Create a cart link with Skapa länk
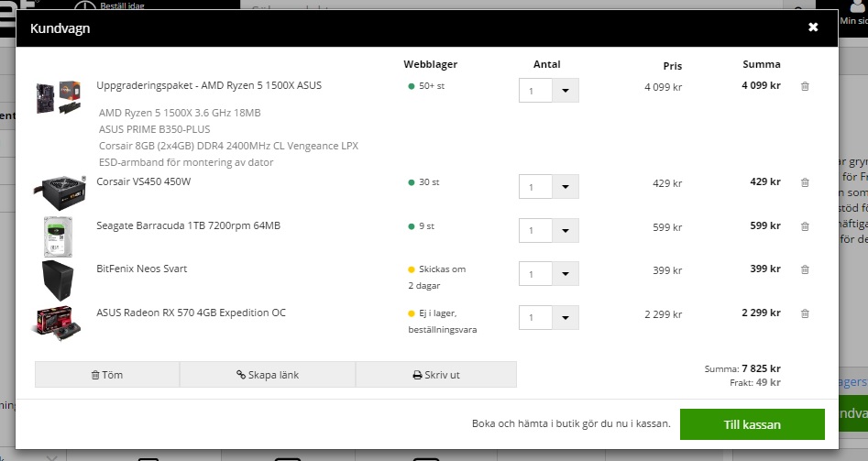 click(268, 375)
